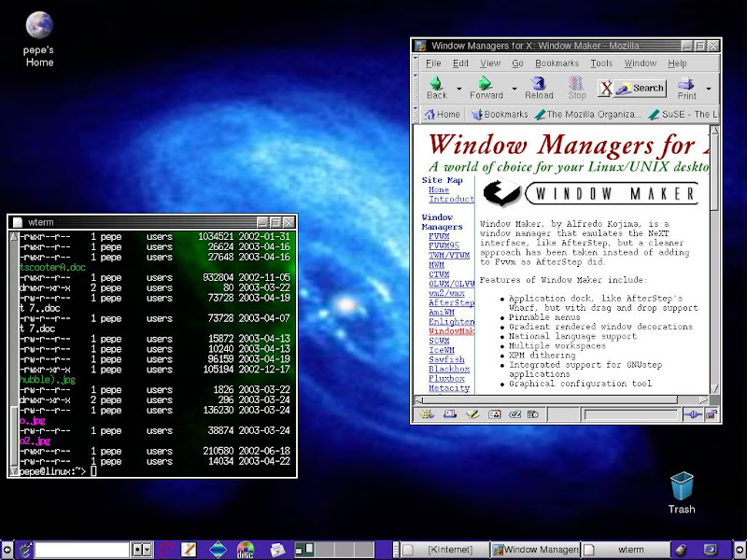
Task: Open the Tools menu in Mozilla
Action: 601,63
